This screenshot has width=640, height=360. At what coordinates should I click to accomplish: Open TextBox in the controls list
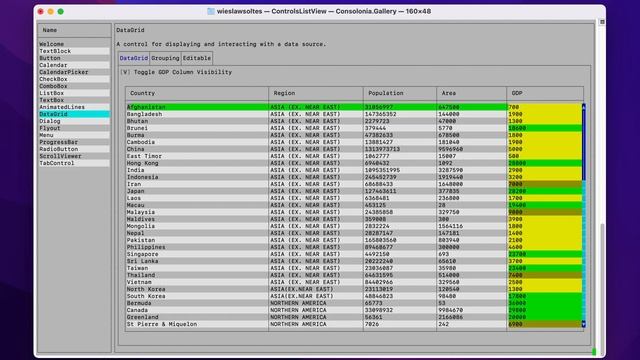point(74,100)
